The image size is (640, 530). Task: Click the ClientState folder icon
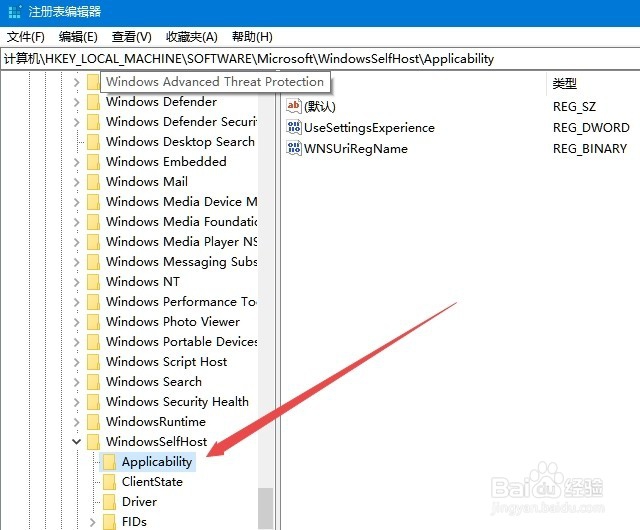pos(109,482)
